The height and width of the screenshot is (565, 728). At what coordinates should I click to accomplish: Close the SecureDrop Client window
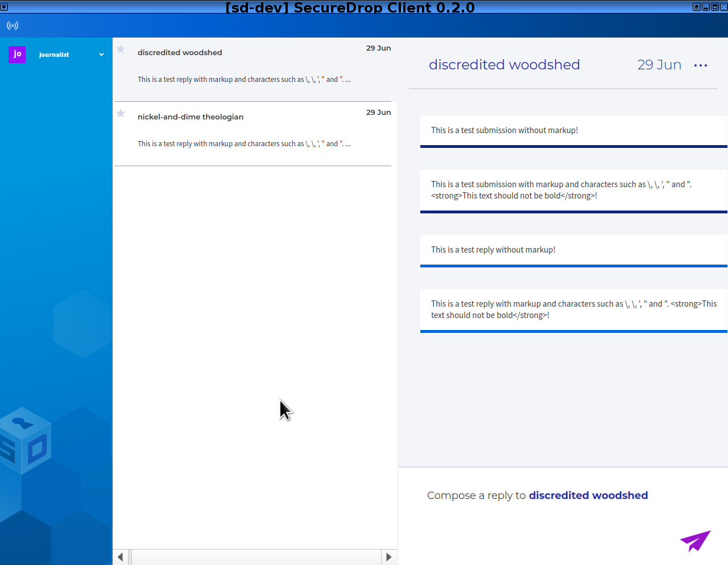(724, 7)
